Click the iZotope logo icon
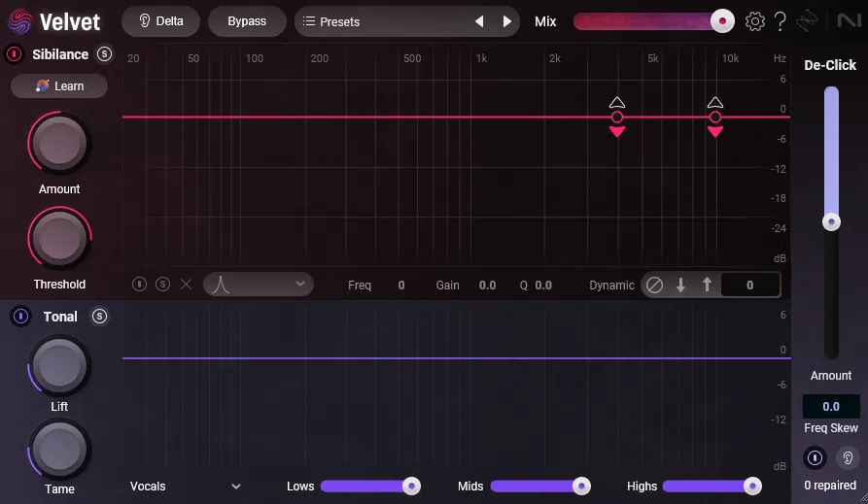 pyautogui.click(x=807, y=21)
